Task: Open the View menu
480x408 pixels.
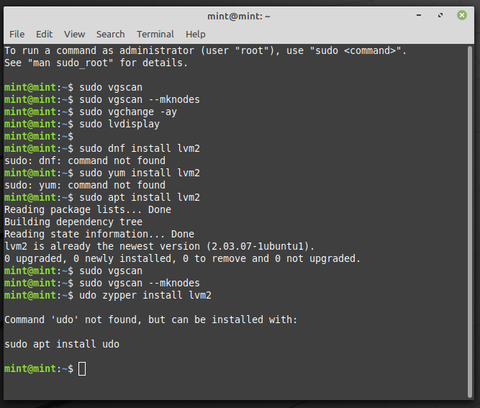Action: (x=74, y=34)
